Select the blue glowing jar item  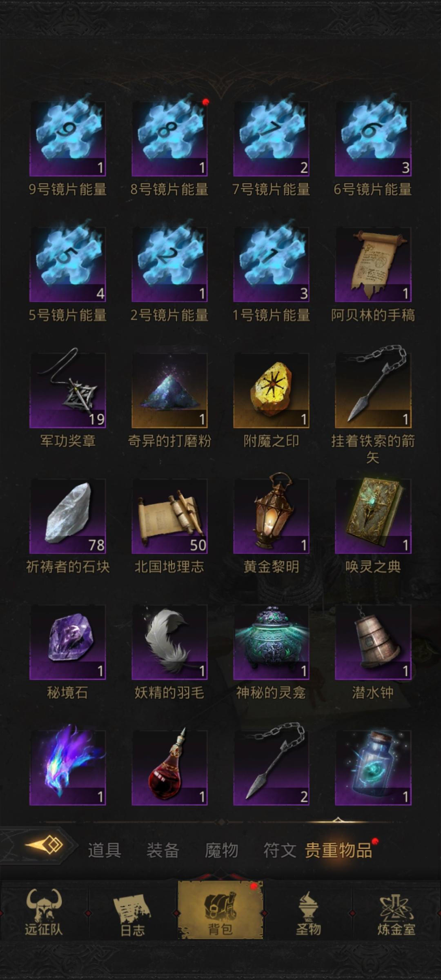pos(373,768)
